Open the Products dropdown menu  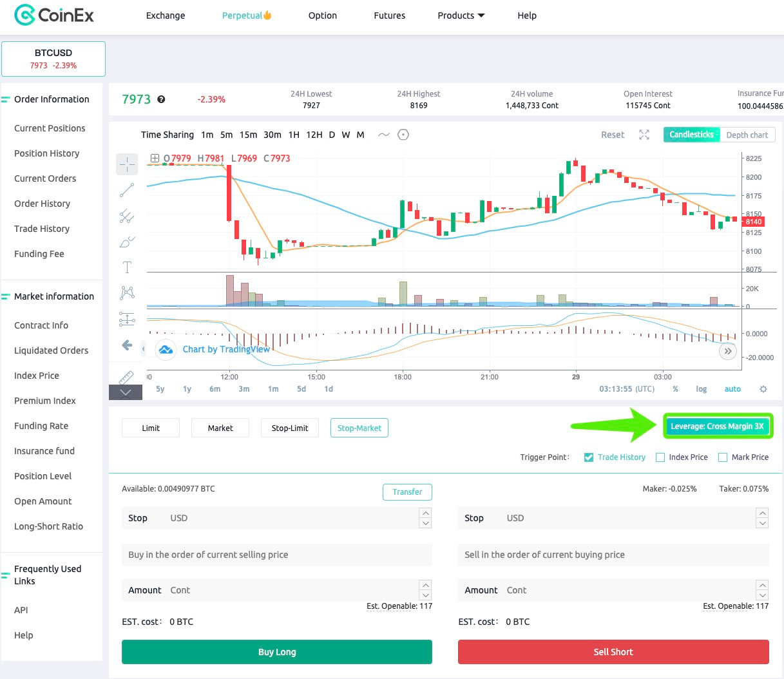(461, 15)
